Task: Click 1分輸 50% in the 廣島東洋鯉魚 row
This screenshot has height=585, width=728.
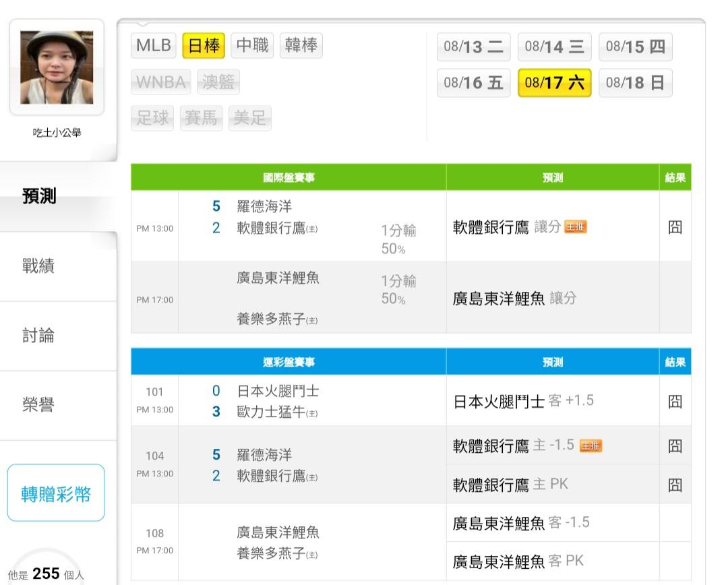Action: tap(398, 290)
